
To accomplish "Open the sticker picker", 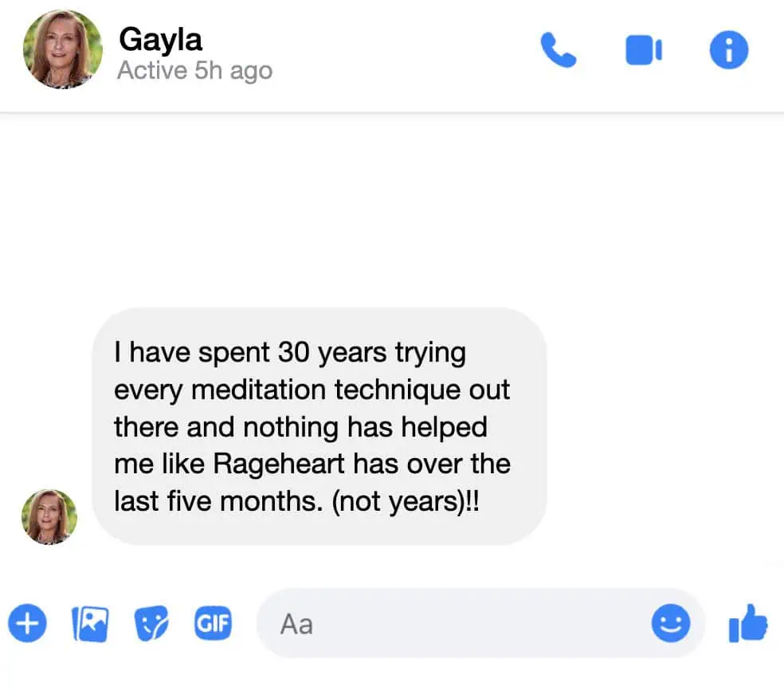I will (x=151, y=623).
